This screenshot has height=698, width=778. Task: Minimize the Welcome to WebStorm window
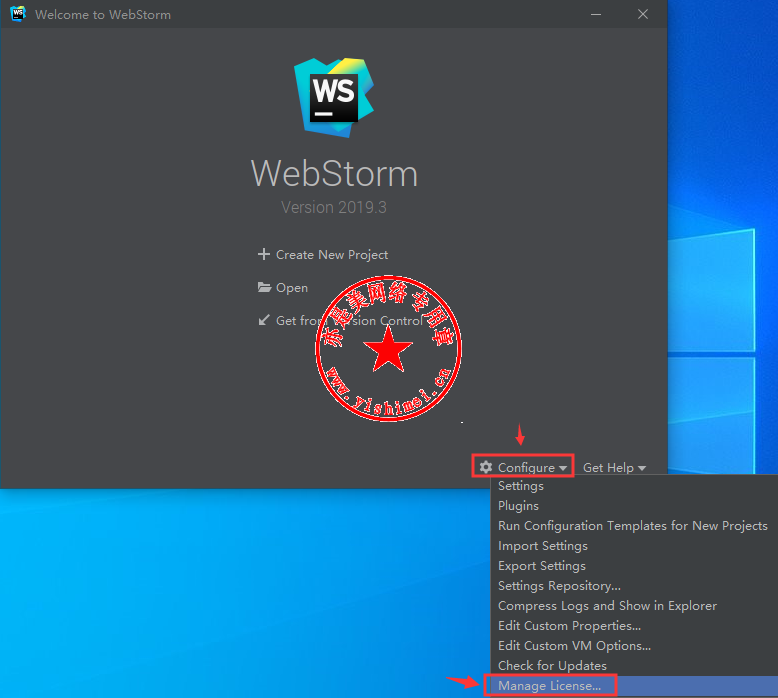click(x=596, y=14)
